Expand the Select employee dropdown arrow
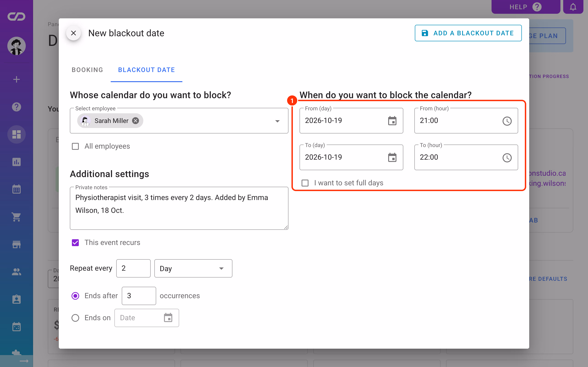 click(277, 121)
